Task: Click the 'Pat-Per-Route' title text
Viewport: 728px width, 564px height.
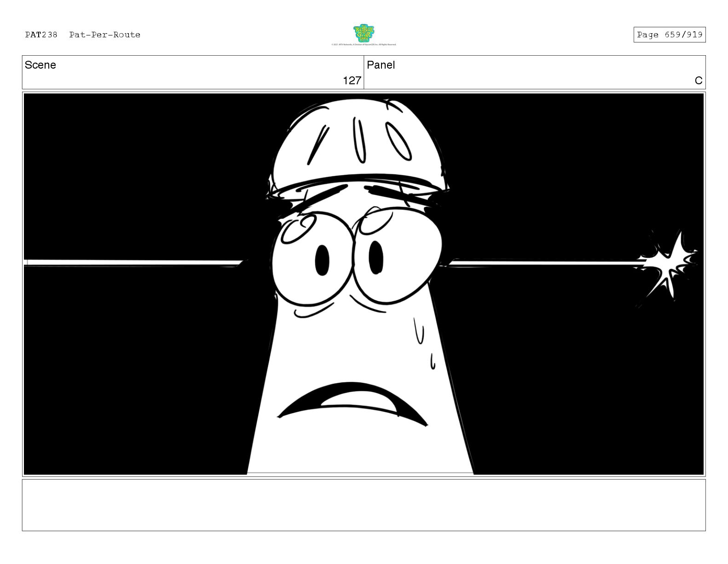Action: 105,35
